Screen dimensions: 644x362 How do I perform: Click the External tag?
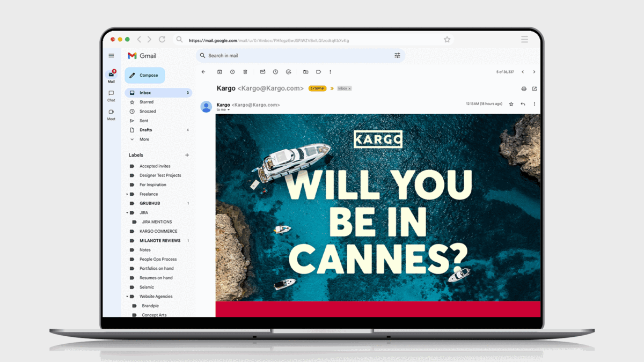(317, 88)
